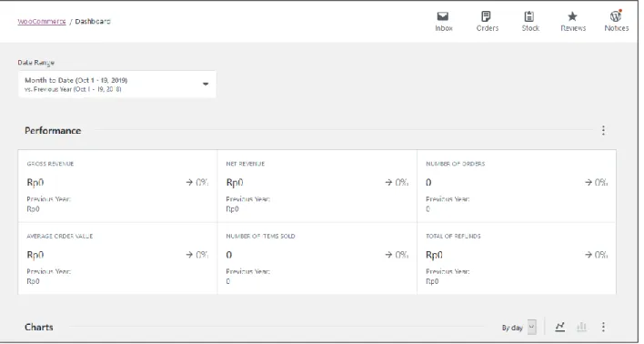Open Charts section options menu
The width and height of the screenshot is (644, 344).
pos(603,327)
